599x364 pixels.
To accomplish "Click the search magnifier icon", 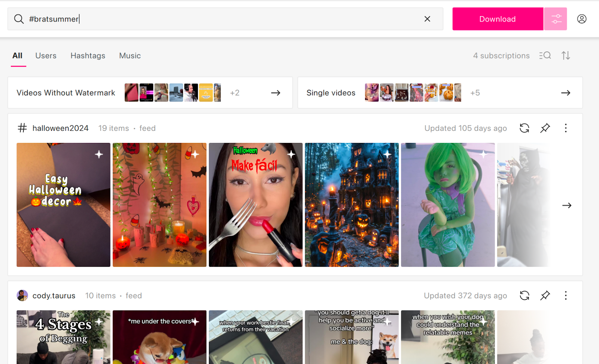I will pyautogui.click(x=19, y=19).
